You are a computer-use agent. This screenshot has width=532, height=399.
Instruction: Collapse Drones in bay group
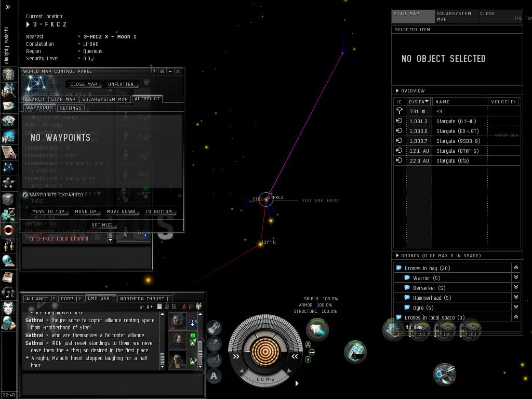coord(516,268)
